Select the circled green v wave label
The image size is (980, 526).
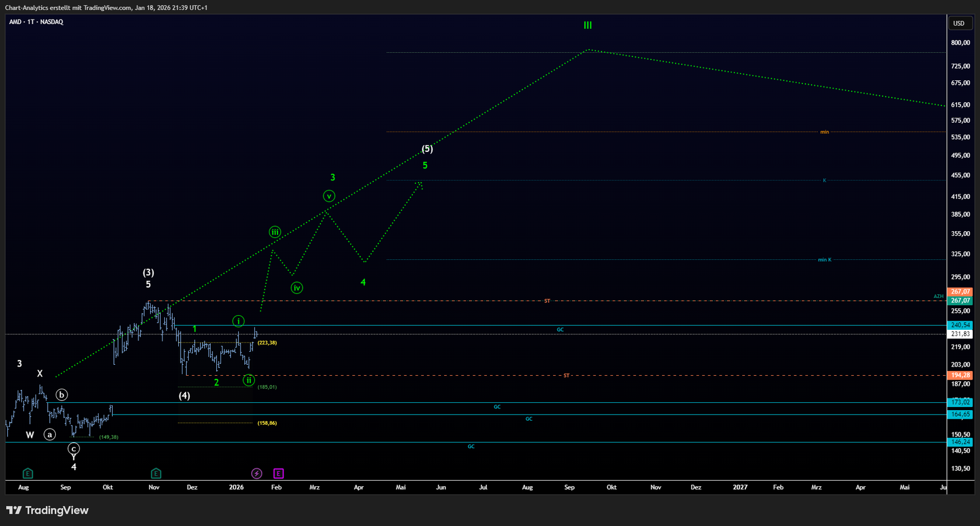(x=330, y=196)
